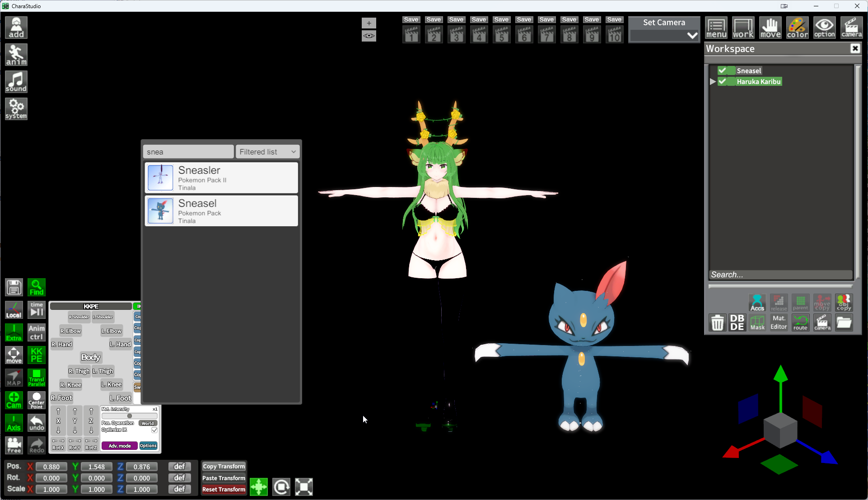Screen dimensions: 868x500
Task: Toggle Haruka Karibu visibility checkbox
Action: tap(723, 81)
